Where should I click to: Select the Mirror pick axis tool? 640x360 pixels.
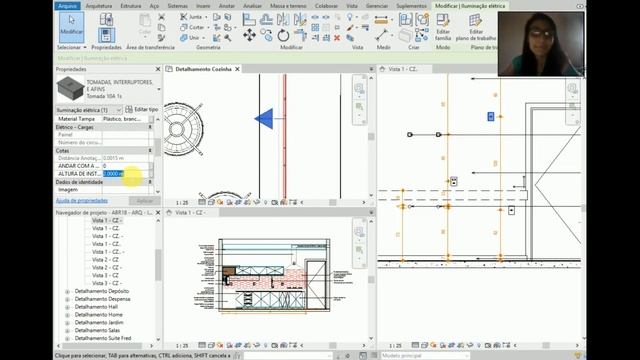coord(283,19)
